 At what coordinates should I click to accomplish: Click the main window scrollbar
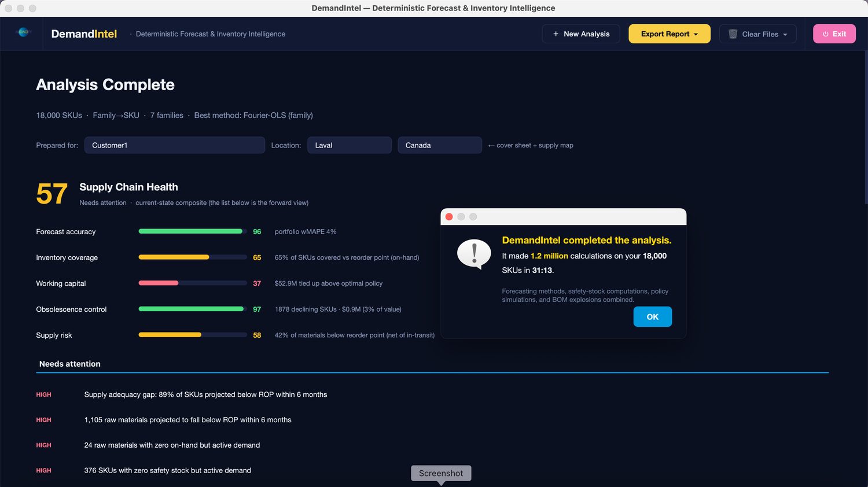pyautogui.click(x=866, y=127)
